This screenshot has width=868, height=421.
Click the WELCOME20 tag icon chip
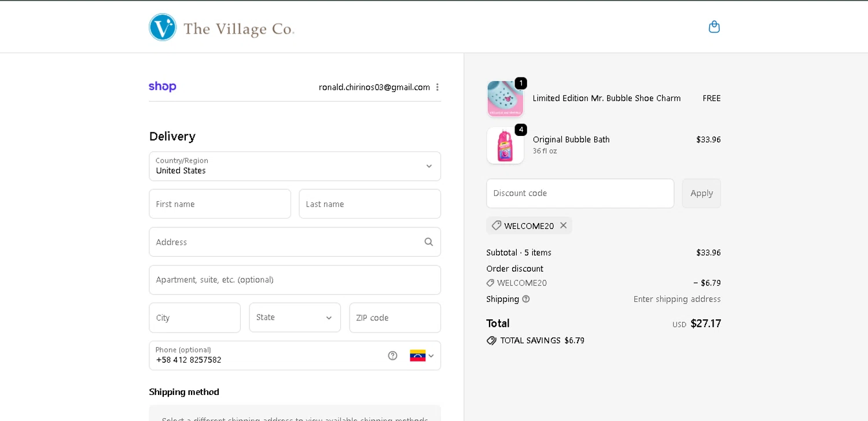click(496, 226)
